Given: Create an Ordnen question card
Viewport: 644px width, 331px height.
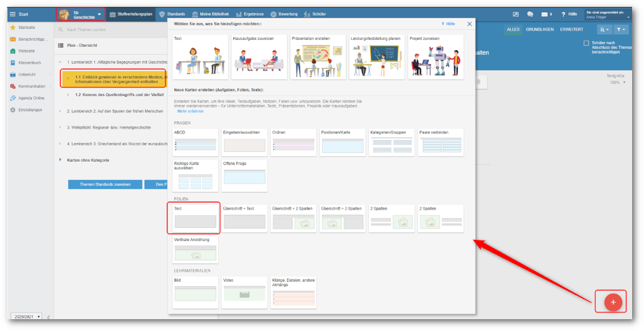Looking at the screenshot, I should pos(294,142).
